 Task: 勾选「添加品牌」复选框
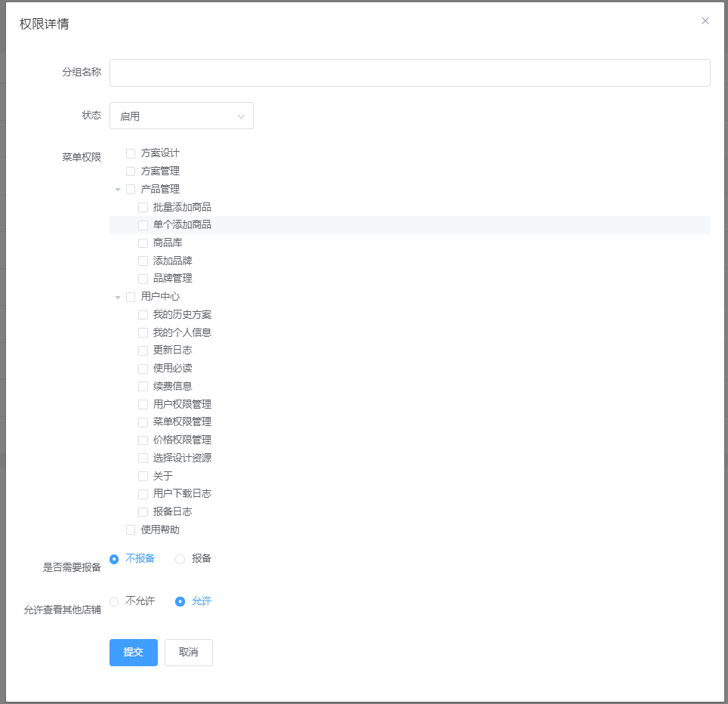[x=143, y=260]
